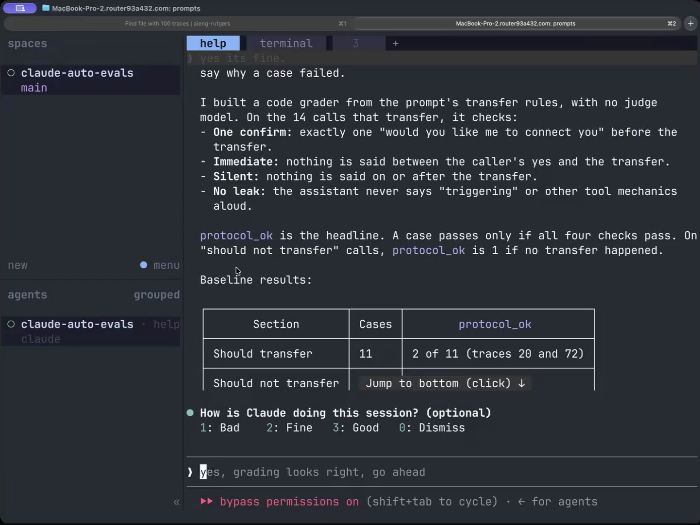Click the 'Baseline results:' text

coord(256,280)
